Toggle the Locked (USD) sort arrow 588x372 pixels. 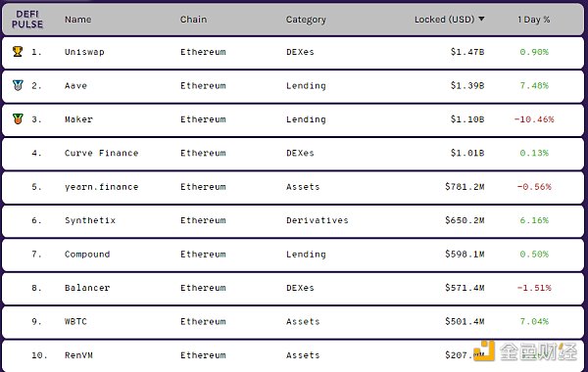481,19
